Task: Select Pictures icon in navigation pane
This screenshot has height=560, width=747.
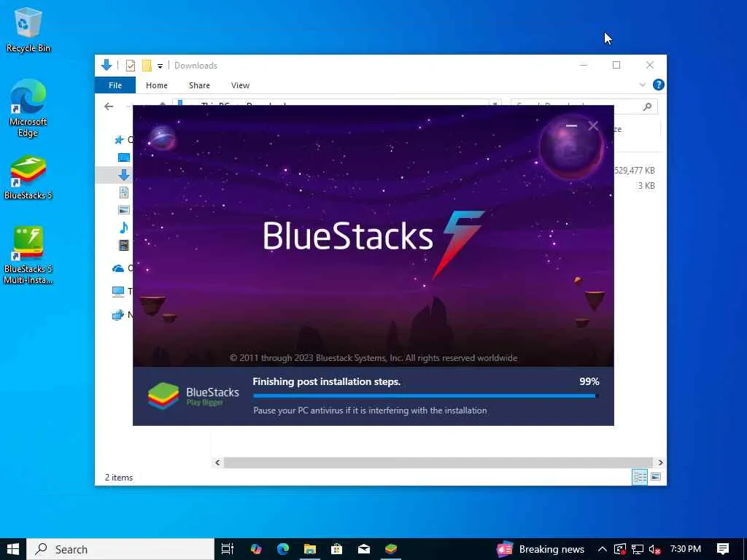Action: click(x=124, y=210)
